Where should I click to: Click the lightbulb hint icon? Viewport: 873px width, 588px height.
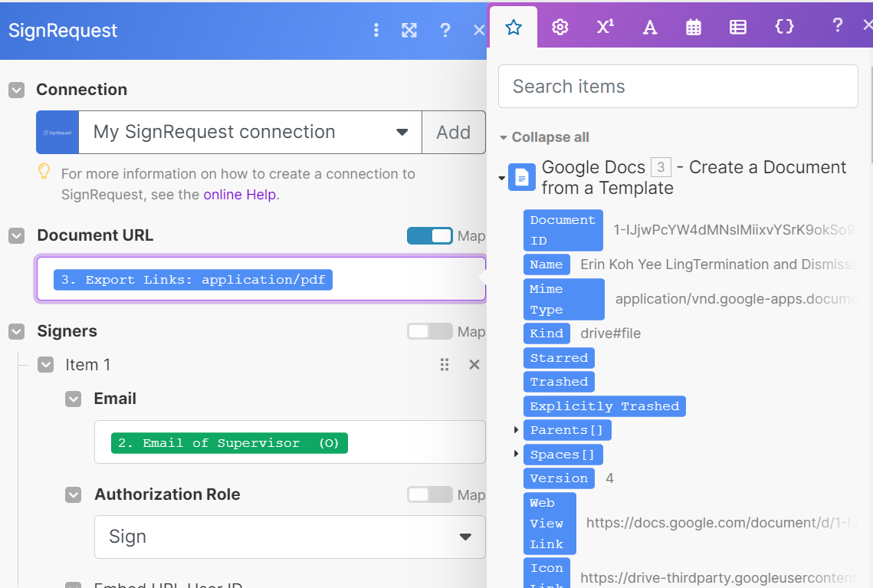point(44,172)
